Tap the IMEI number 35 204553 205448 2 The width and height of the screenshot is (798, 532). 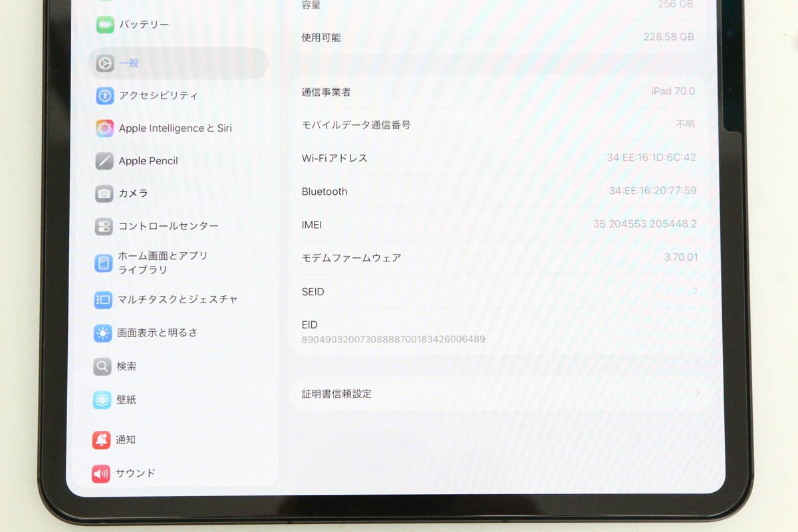click(645, 224)
